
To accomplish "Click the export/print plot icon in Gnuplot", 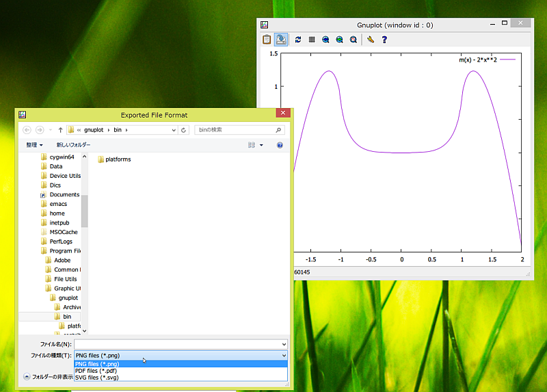I will 281,40.
